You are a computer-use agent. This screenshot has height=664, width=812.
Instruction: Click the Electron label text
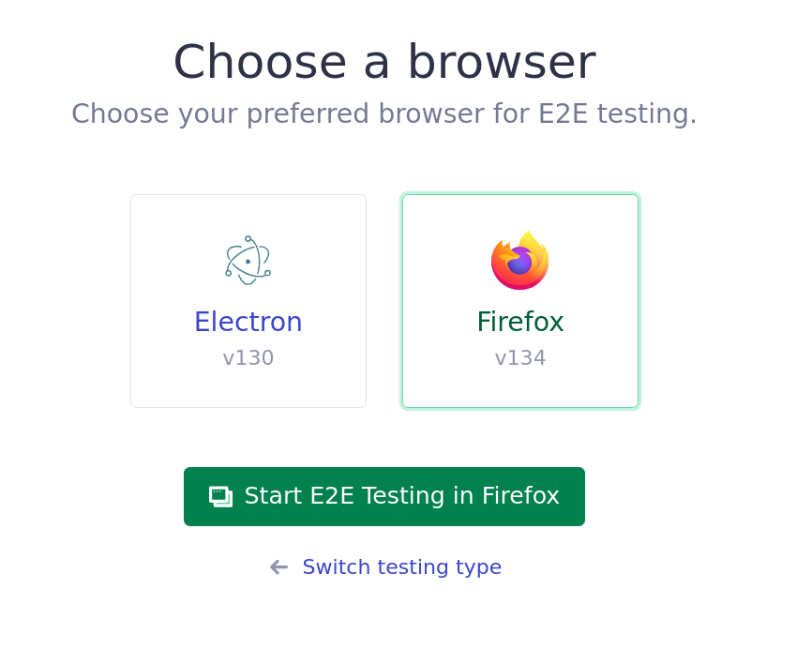[x=248, y=322]
